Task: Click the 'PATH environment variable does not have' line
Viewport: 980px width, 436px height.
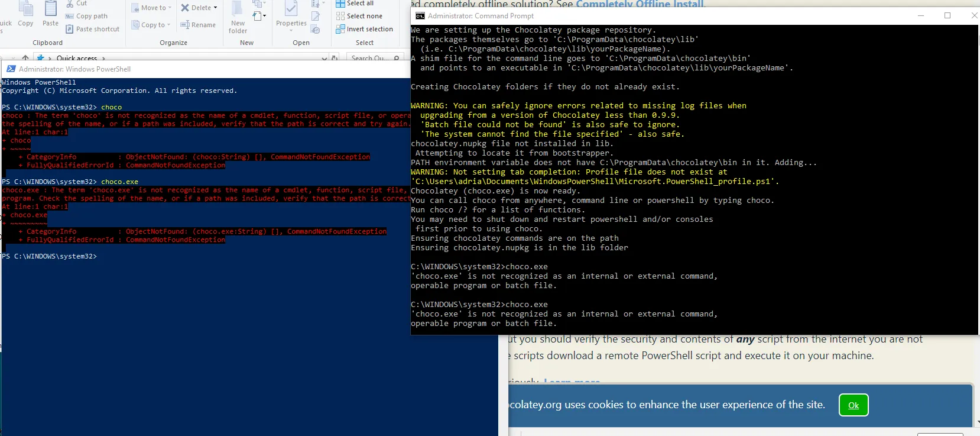Action: [x=614, y=163]
